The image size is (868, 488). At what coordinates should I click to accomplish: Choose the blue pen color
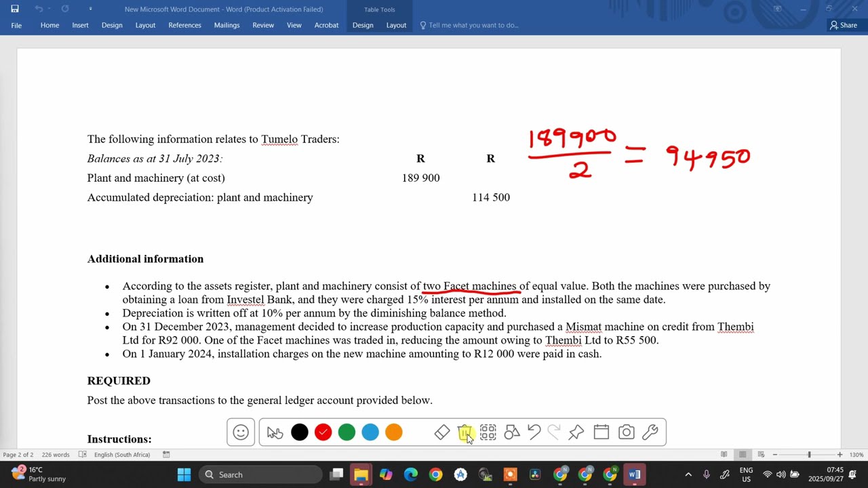click(x=370, y=432)
